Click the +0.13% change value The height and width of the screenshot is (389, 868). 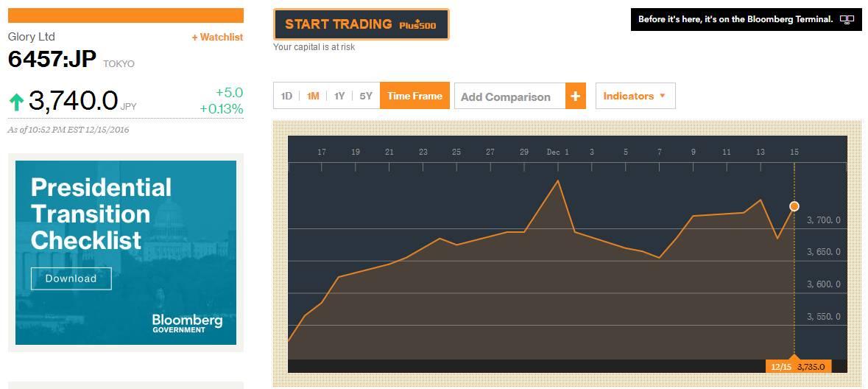[222, 109]
